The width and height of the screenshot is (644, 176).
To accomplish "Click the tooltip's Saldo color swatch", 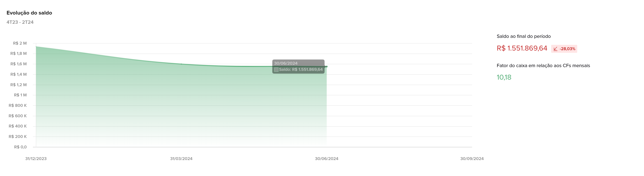I will (276, 70).
